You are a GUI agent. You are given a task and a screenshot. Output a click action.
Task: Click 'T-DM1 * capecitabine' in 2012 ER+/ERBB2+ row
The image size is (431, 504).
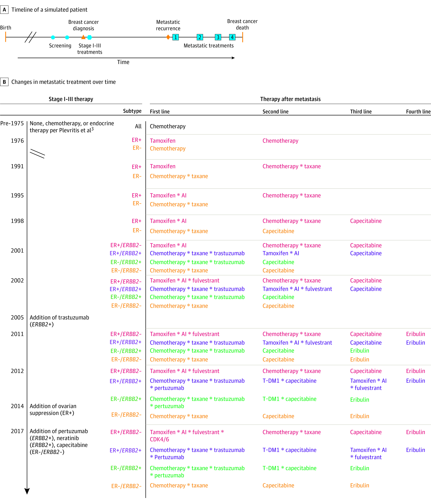point(290,381)
